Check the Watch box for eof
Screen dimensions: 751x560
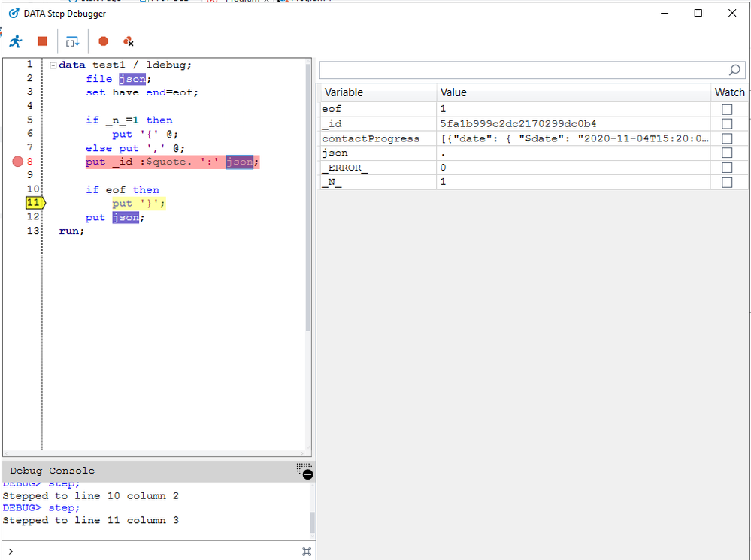pos(727,110)
